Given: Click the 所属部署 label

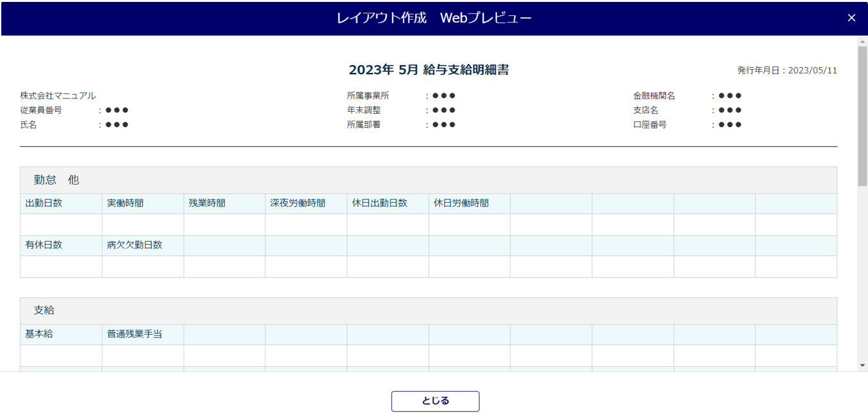Looking at the screenshot, I should [364, 125].
